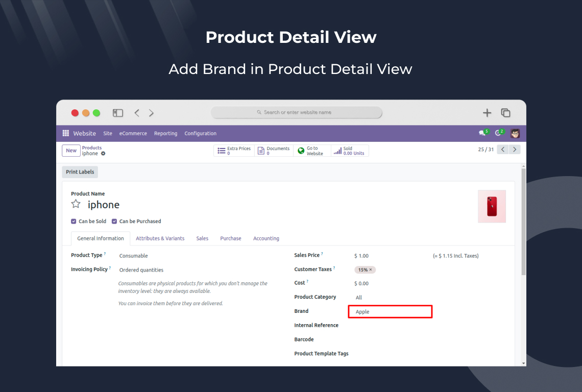The width and height of the screenshot is (582, 392).
Task: Remove the 15% customer tax tag
Action: [371, 270]
